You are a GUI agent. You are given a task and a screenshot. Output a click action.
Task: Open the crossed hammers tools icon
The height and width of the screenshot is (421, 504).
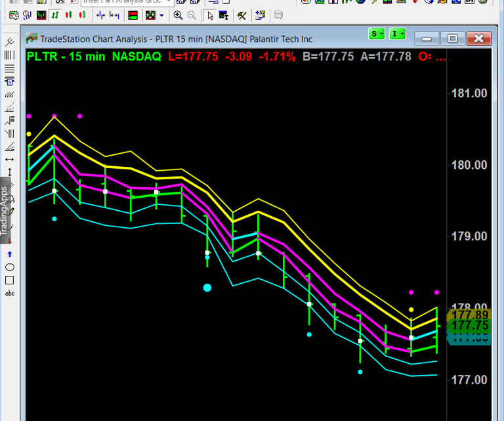pyautogui.click(x=241, y=15)
